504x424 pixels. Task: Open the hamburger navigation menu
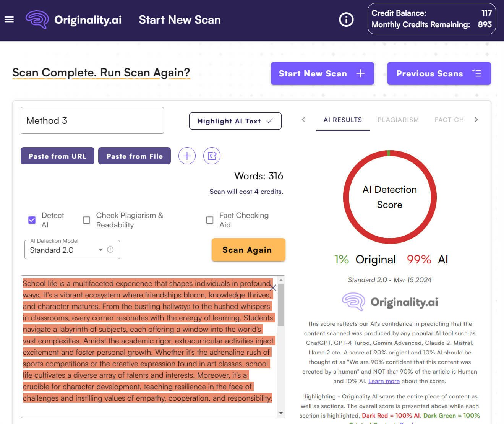pyautogui.click(x=9, y=19)
